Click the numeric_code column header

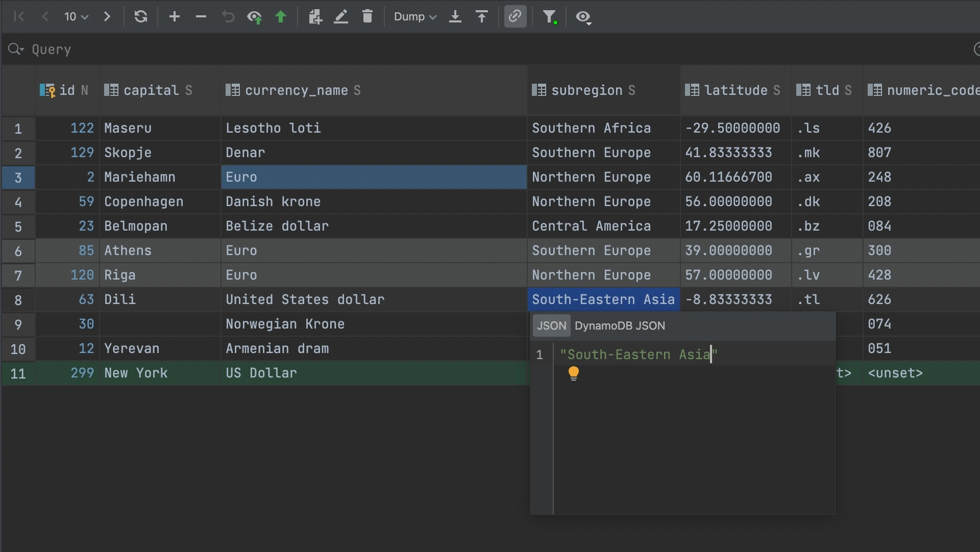coord(921,90)
